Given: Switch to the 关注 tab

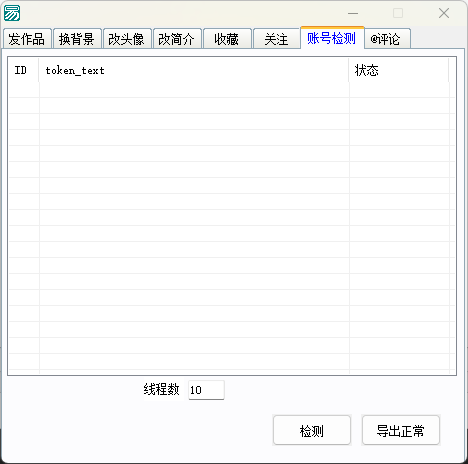Looking at the screenshot, I should tap(277, 39).
